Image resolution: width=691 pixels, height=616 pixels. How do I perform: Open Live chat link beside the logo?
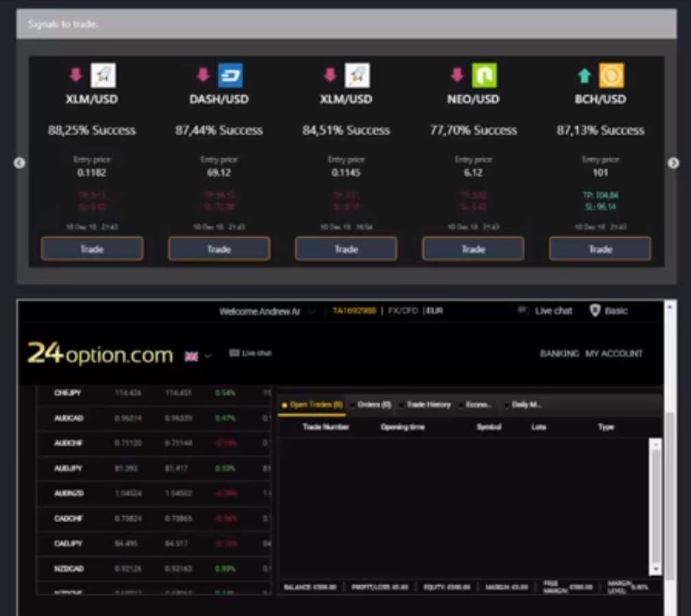tap(257, 353)
